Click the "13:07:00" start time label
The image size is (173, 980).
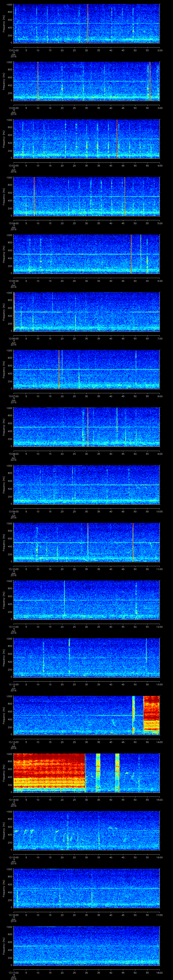(x=14, y=396)
